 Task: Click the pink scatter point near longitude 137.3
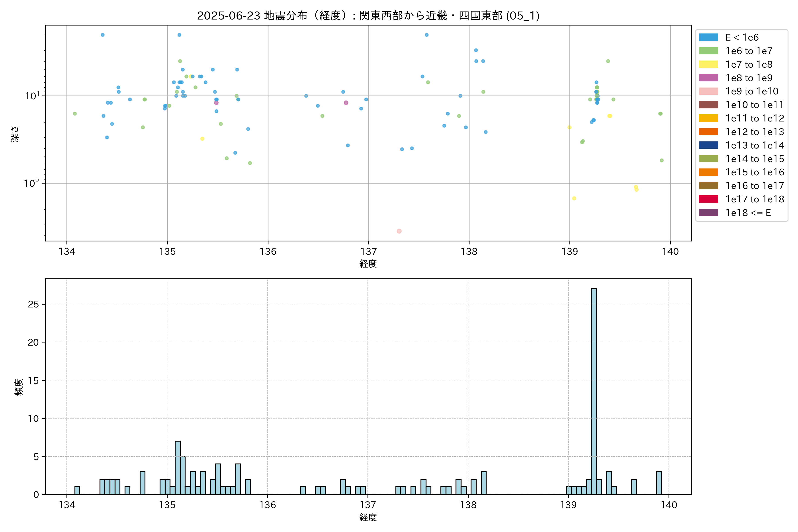tap(399, 231)
